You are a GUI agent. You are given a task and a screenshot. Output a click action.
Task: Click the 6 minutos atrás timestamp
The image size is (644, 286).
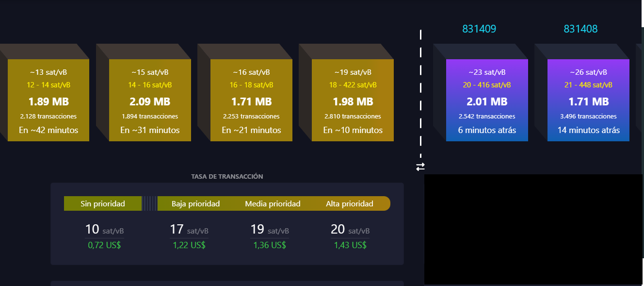(487, 130)
